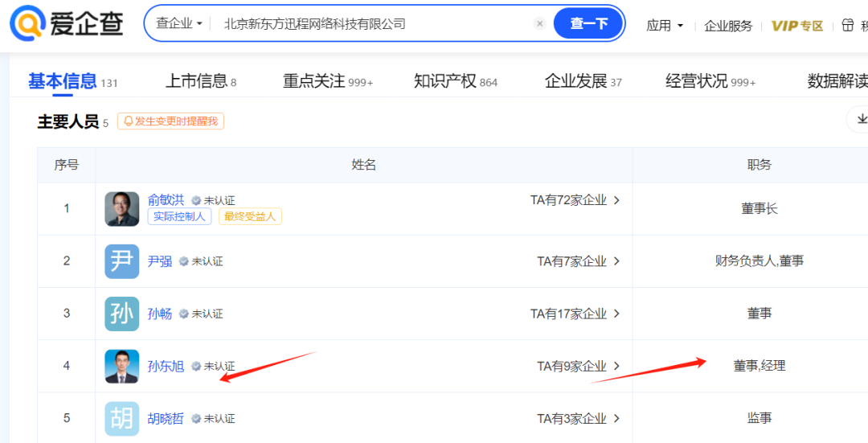Expand the chevron after TA有7家企业
Screen dimensions: 868x443
point(616,261)
